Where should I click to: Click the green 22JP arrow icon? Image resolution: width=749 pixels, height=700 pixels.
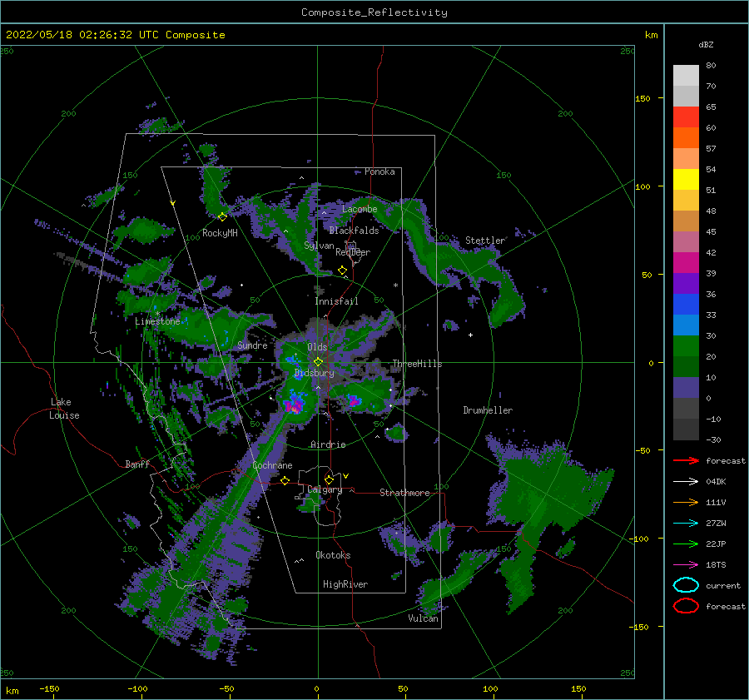pyautogui.click(x=686, y=544)
